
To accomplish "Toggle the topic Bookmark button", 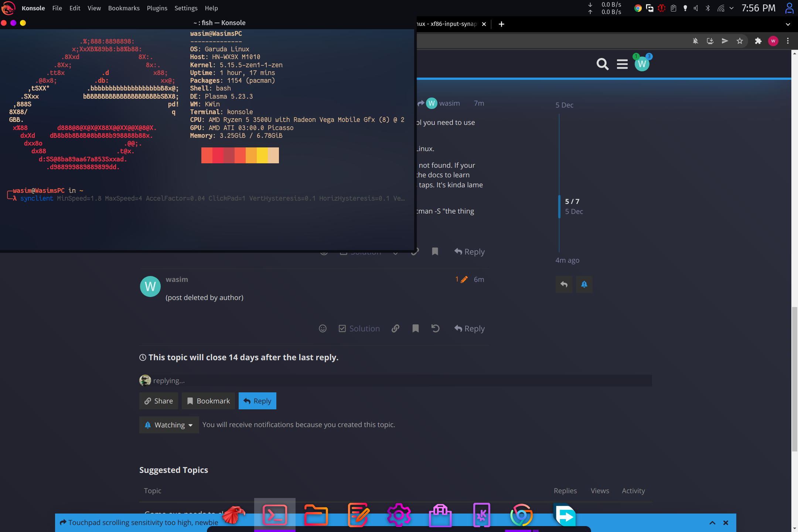I will tap(208, 401).
